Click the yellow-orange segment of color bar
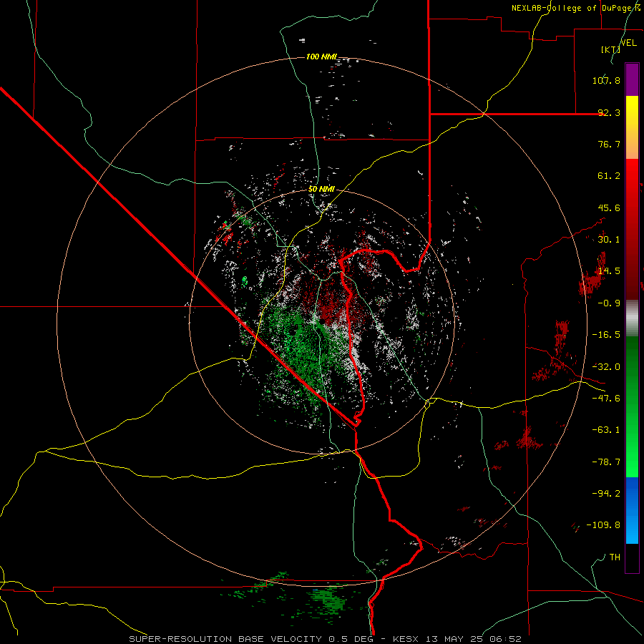Viewport: 644px width, 644px height. 632,127
